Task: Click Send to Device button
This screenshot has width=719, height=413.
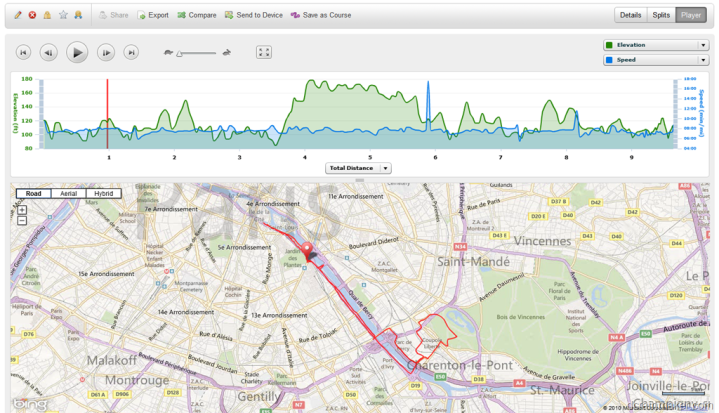Action: [x=253, y=15]
